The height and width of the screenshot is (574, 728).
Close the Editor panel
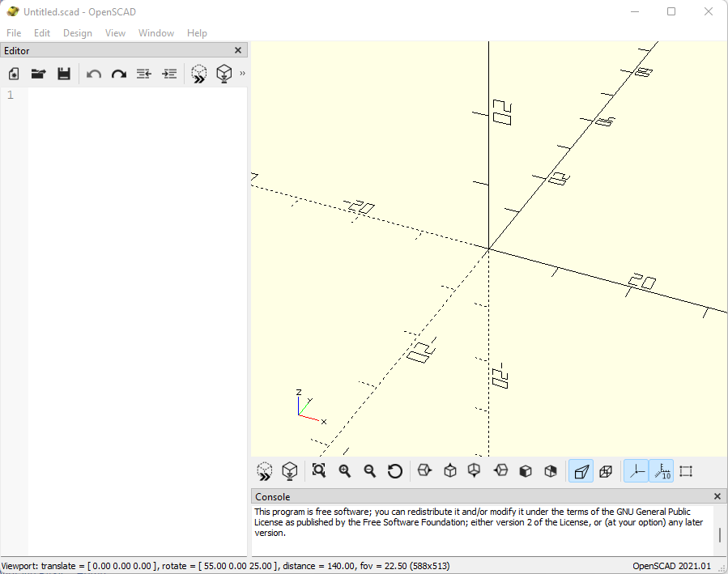[238, 50]
